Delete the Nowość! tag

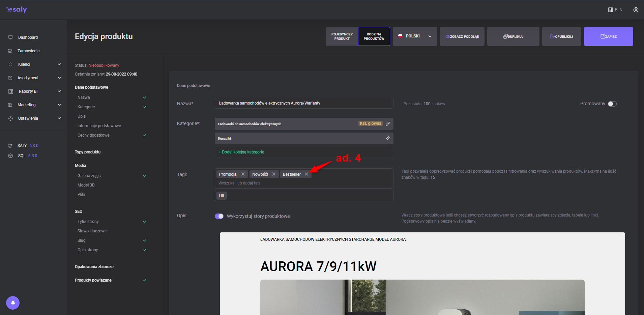click(x=274, y=174)
